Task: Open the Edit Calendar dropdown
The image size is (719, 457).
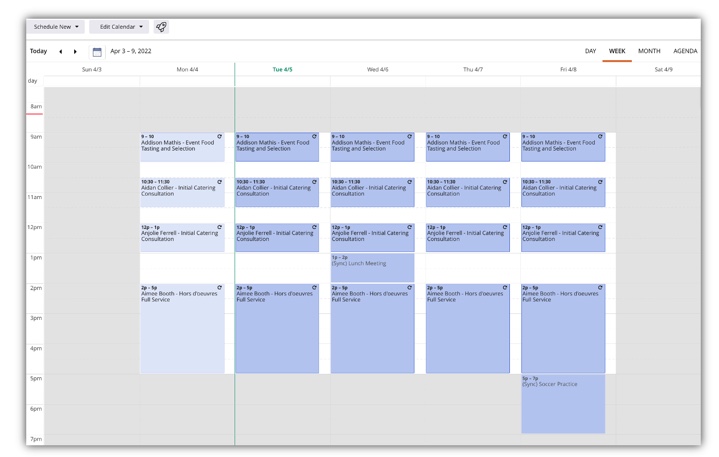Action: click(119, 27)
